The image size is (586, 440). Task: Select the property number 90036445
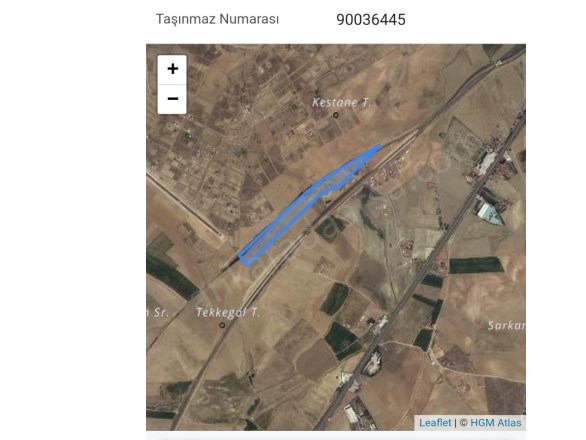(371, 20)
